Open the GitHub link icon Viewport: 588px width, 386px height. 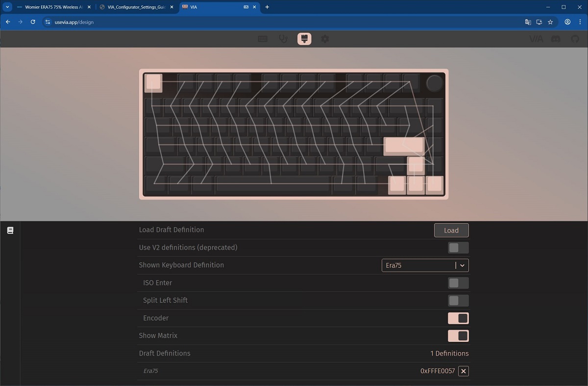[574, 39]
